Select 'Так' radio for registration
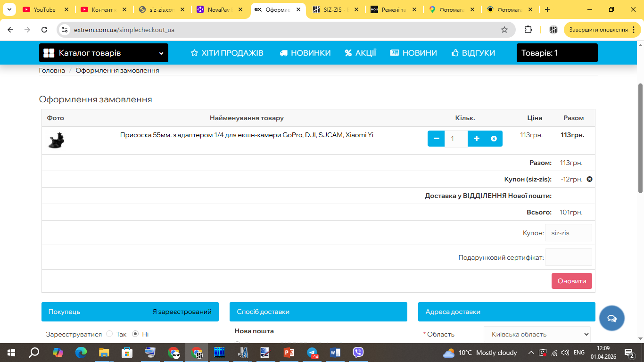644x362 pixels. point(109,334)
